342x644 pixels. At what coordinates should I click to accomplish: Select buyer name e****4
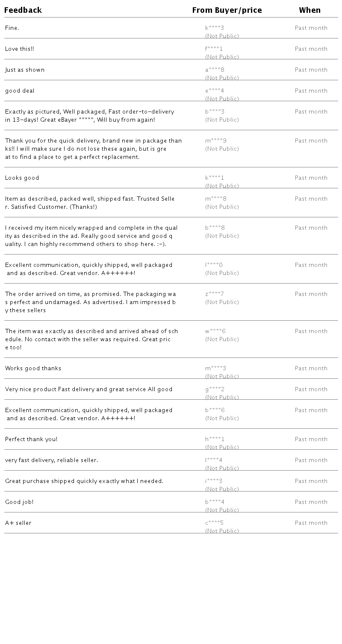215,91
